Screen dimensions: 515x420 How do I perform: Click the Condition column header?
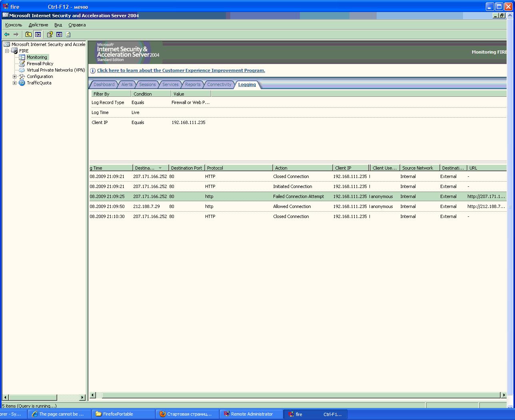coord(151,94)
